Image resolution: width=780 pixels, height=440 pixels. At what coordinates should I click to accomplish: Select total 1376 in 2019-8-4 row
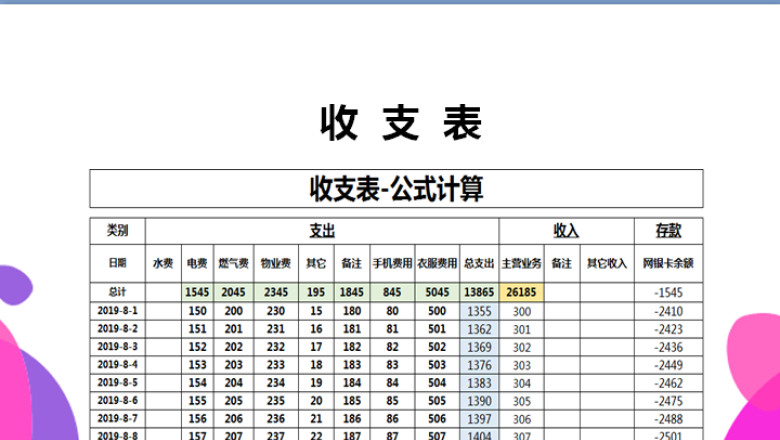[x=479, y=365]
